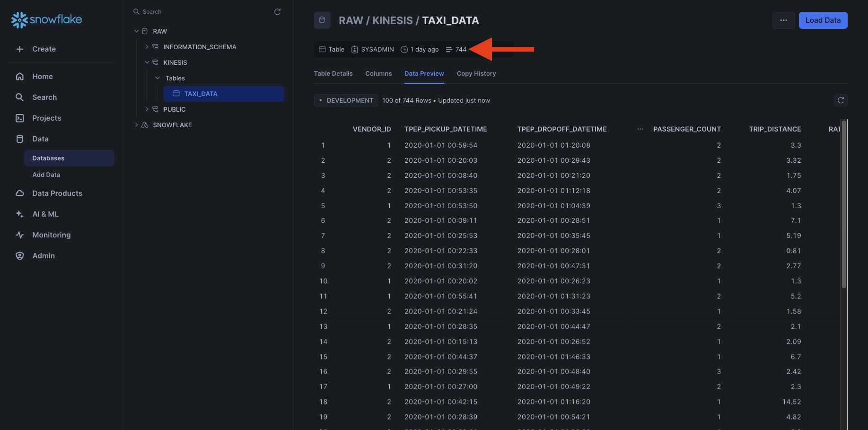
Task: Click row number 10
Action: point(323,281)
